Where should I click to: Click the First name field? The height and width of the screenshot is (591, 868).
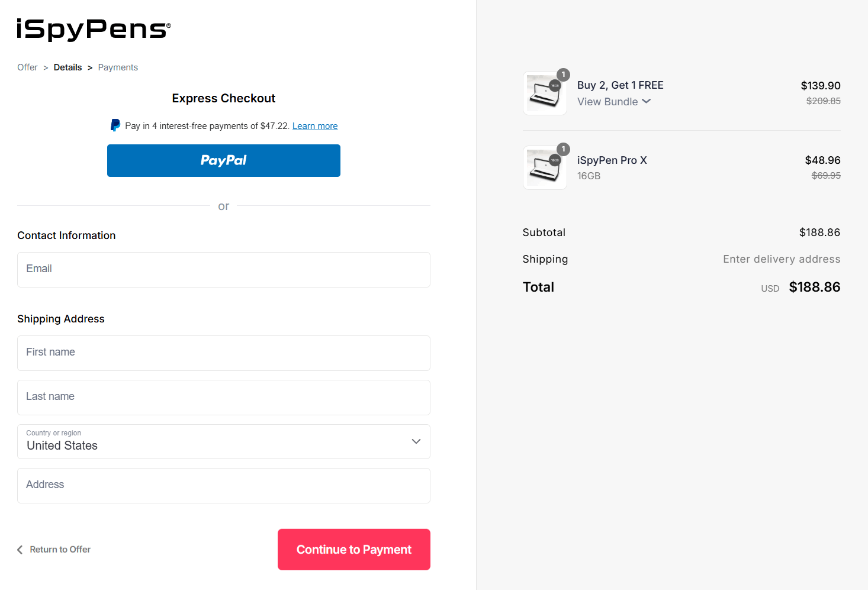coord(223,353)
